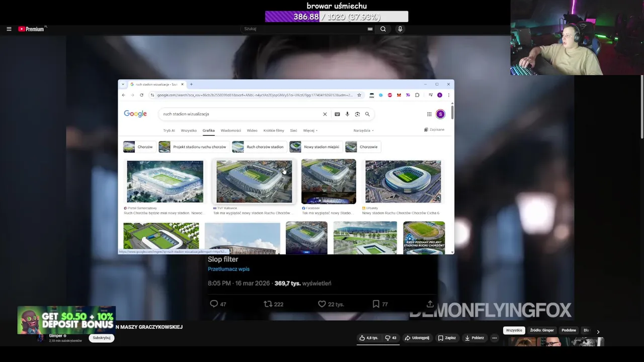Switch to Tryb AI tab
644x362 pixels.
(x=169, y=130)
